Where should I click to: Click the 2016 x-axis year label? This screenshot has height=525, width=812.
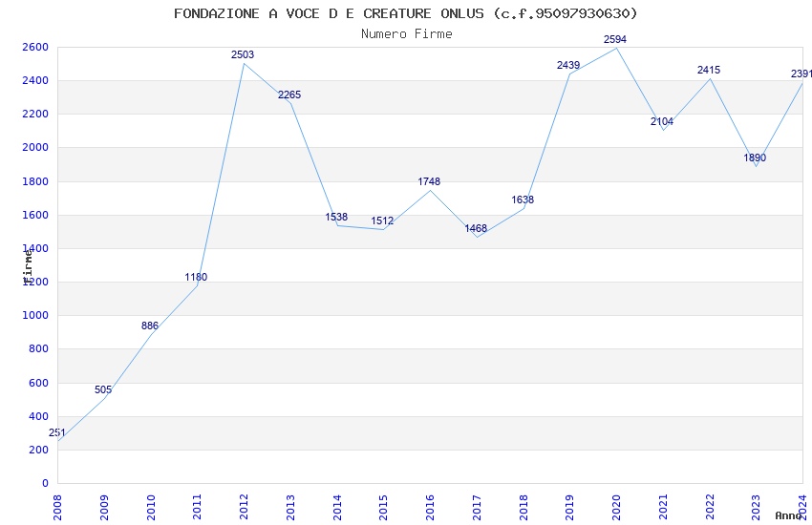(430, 507)
